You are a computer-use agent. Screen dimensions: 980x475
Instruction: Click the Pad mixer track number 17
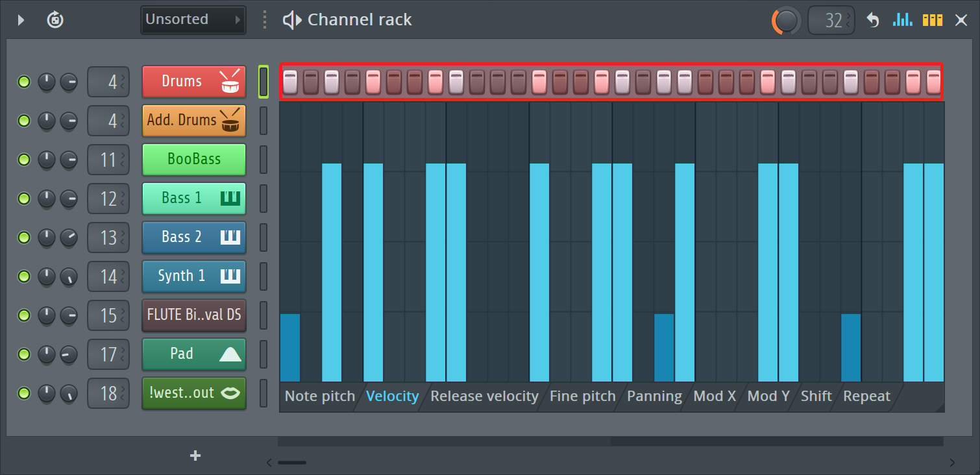[108, 355]
